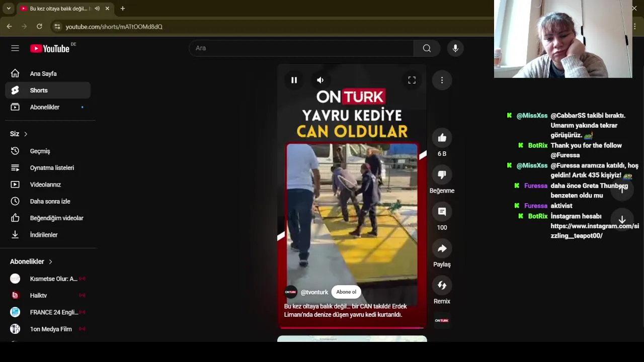The width and height of the screenshot is (644, 362).
Task: Open İndirilenler downloads
Action: [48, 235]
